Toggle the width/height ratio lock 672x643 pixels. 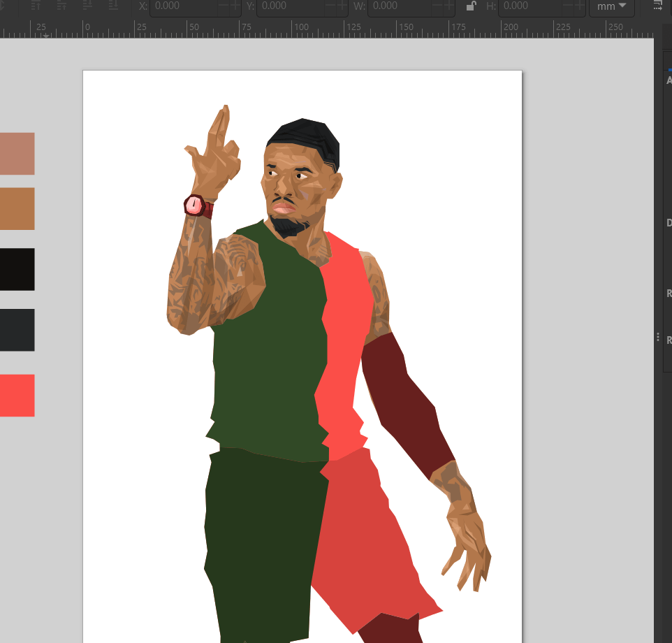click(471, 6)
